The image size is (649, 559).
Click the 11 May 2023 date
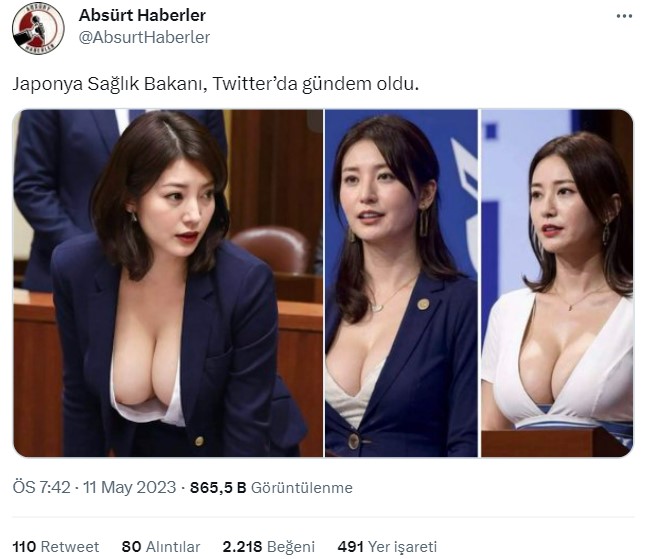coord(130,487)
